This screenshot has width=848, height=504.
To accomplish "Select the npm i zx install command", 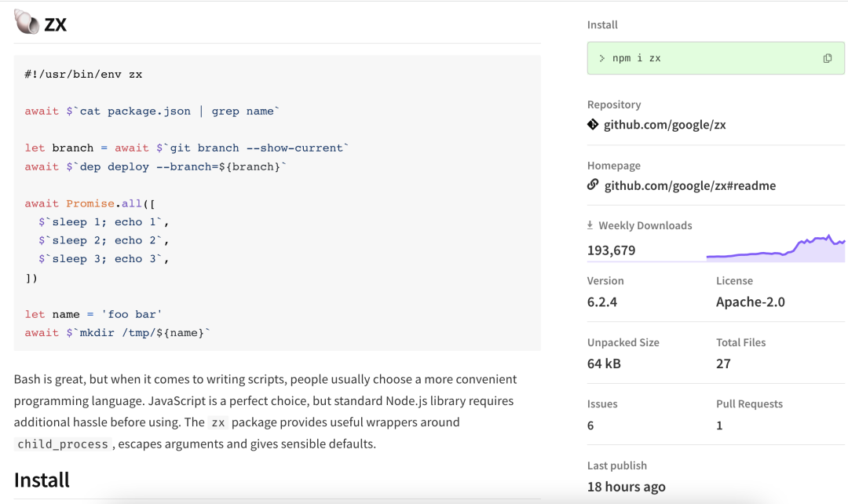I will 636,58.
